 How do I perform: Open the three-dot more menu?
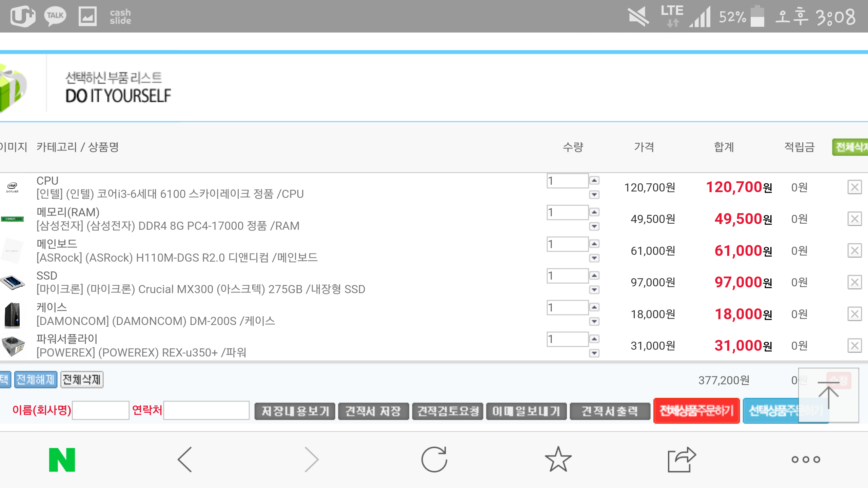click(806, 460)
